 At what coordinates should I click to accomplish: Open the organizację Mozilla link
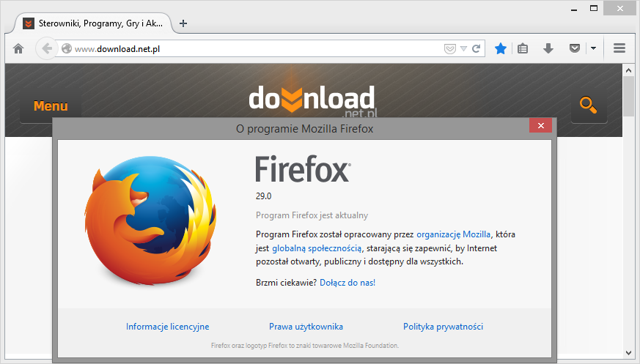click(x=454, y=234)
